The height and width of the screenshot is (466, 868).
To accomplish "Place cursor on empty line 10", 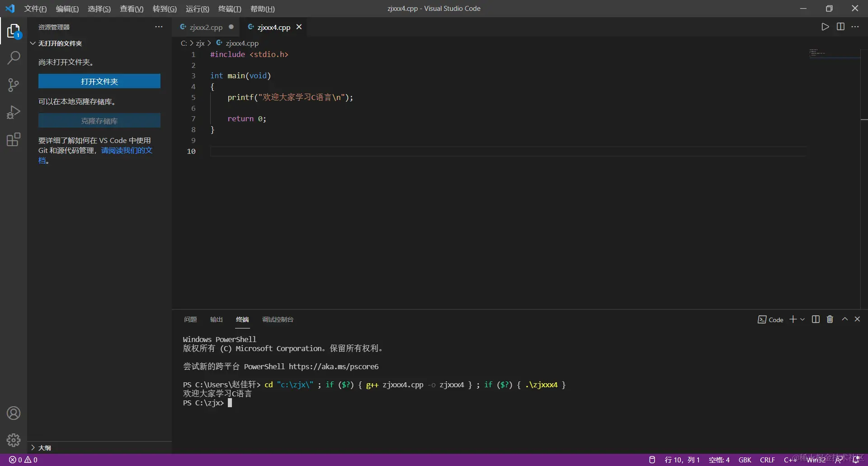I will click(508, 151).
